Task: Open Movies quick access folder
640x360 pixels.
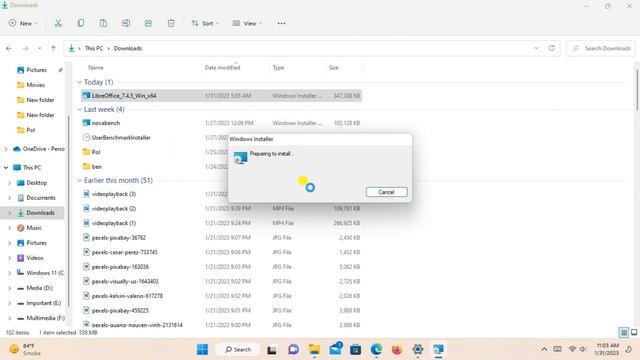Action: coord(36,85)
